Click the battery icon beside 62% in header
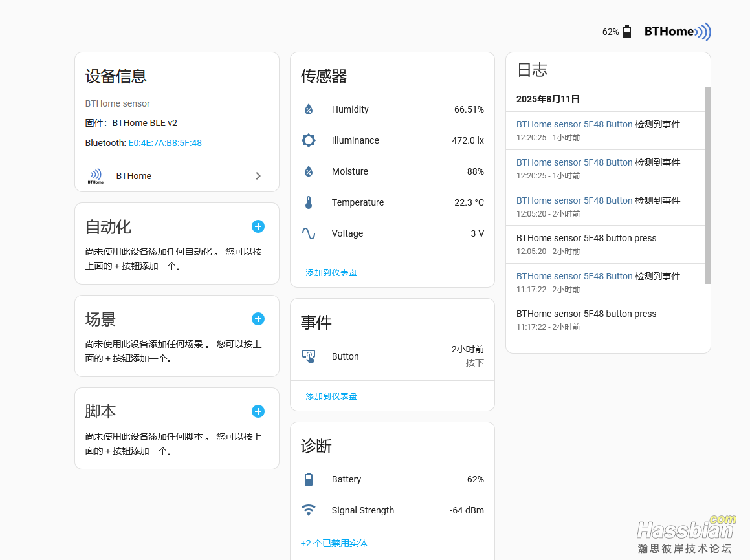Image resolution: width=750 pixels, height=560 pixels. click(627, 32)
